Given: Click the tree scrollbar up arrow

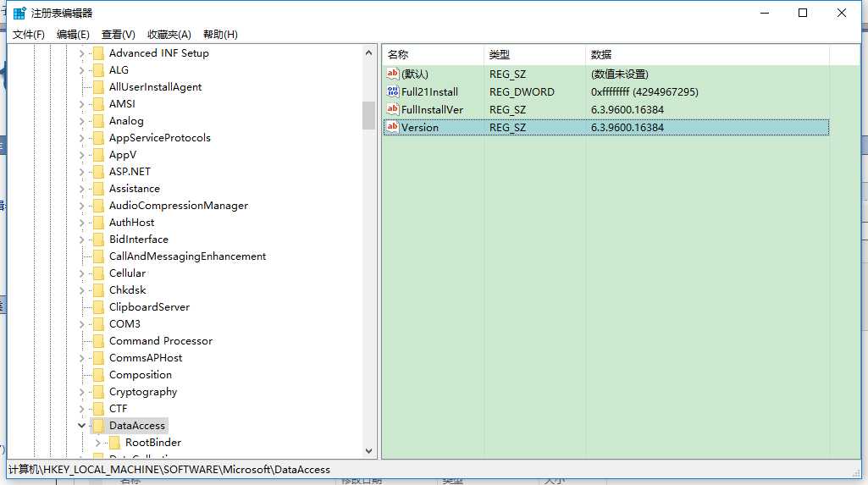Looking at the screenshot, I should [x=368, y=52].
